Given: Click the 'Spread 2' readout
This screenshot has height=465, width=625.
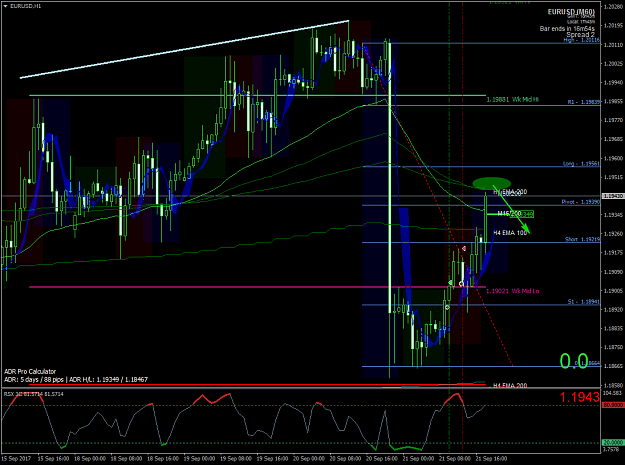Looking at the screenshot, I should tap(580, 35).
